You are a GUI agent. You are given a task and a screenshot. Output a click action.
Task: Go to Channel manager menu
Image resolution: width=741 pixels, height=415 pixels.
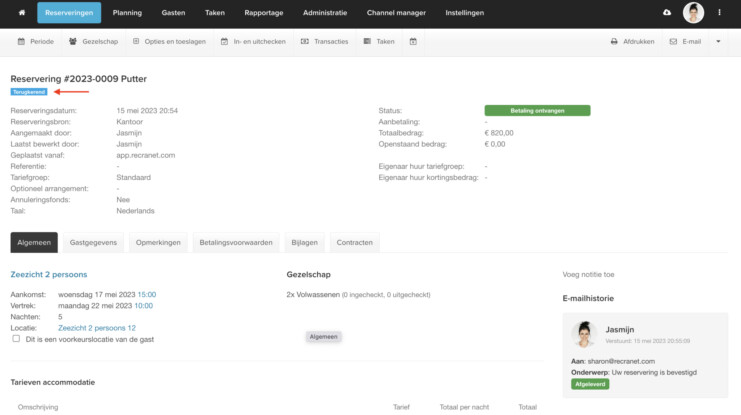pos(396,13)
